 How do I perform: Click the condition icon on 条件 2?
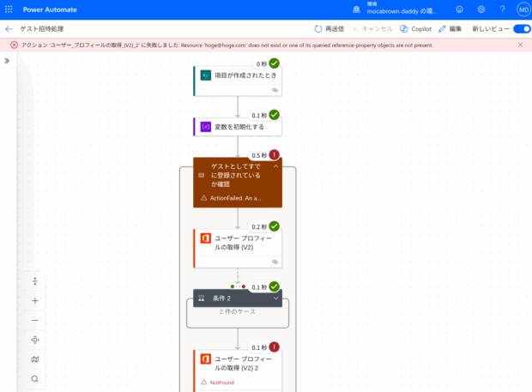pos(201,299)
